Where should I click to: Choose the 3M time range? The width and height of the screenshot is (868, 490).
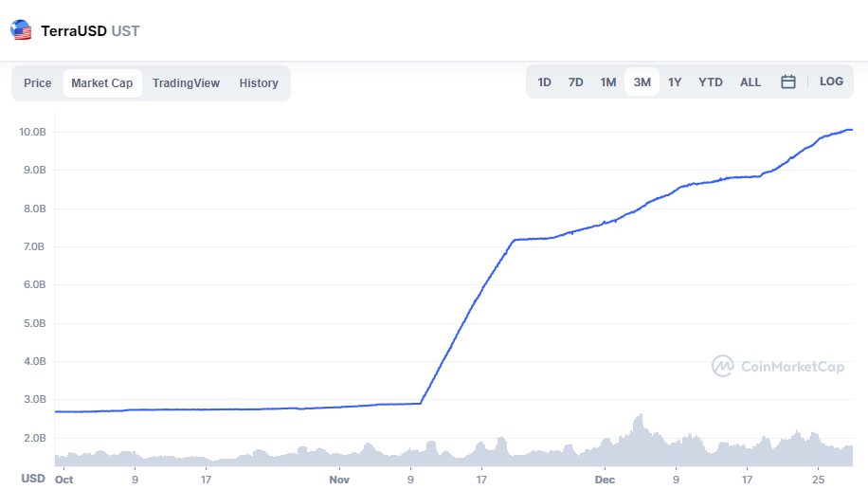pyautogui.click(x=642, y=82)
